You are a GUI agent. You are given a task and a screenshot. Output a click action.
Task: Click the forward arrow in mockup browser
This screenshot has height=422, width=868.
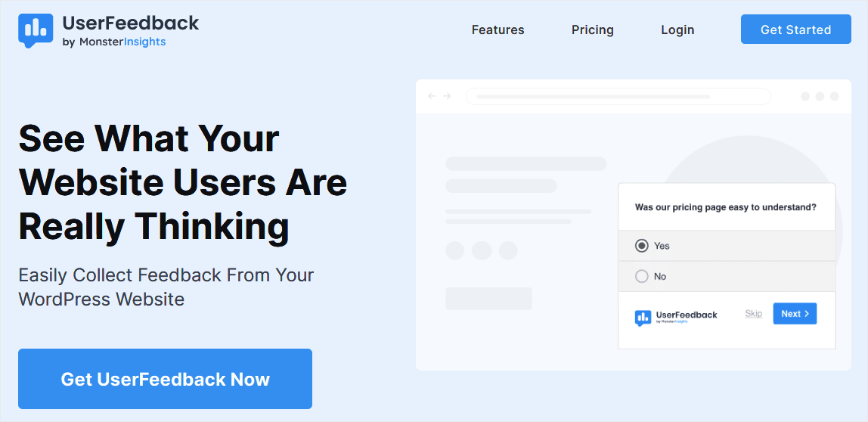click(447, 96)
